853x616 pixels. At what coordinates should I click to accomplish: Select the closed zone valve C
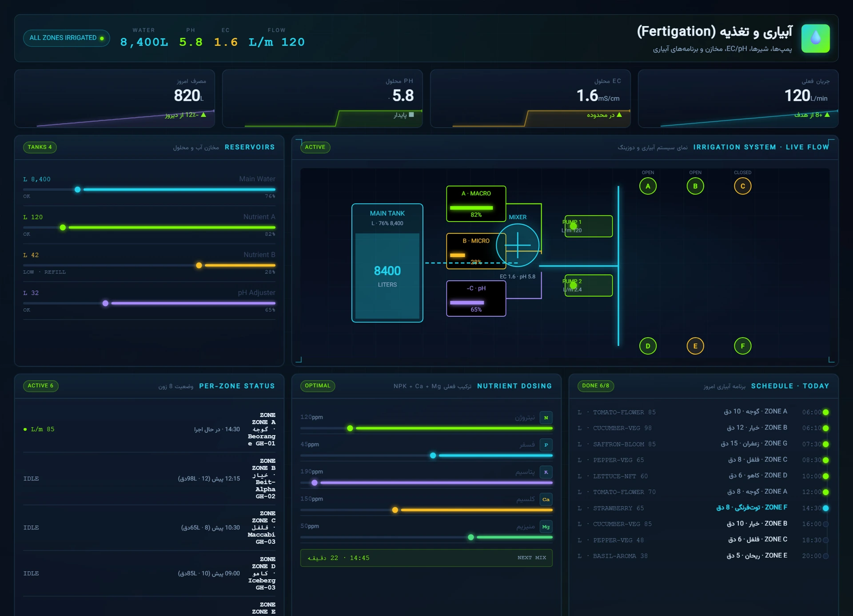[x=743, y=186]
